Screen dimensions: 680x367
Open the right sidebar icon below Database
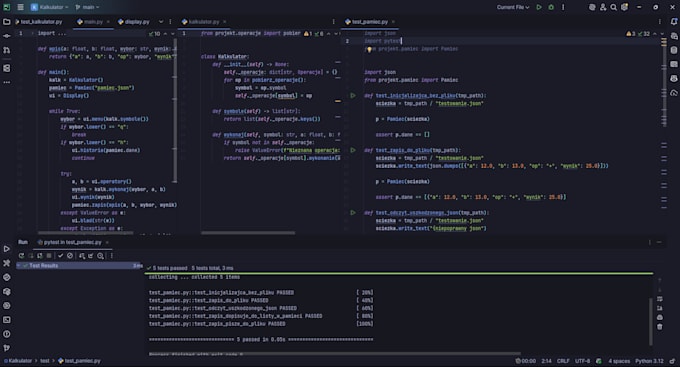click(673, 64)
